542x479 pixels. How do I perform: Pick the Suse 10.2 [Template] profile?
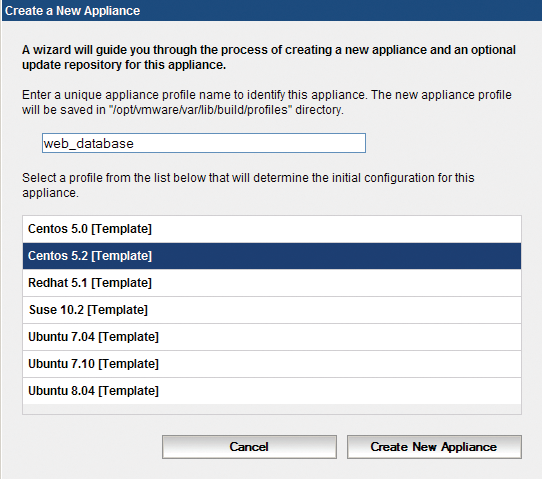(x=272, y=310)
